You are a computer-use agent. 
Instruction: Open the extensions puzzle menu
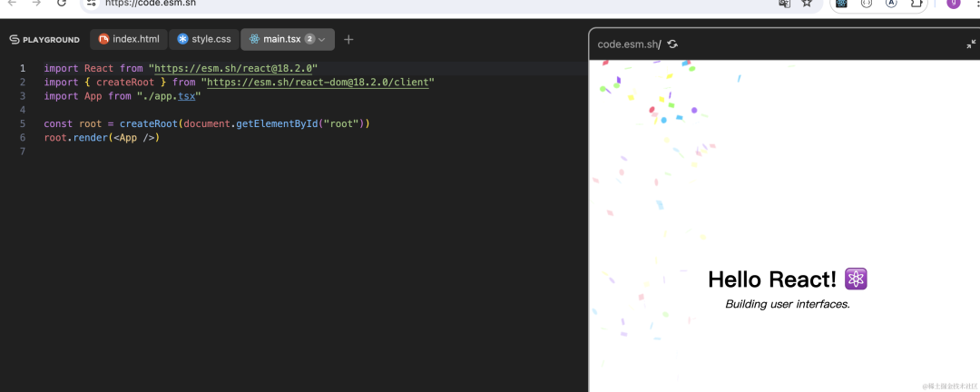[916, 3]
